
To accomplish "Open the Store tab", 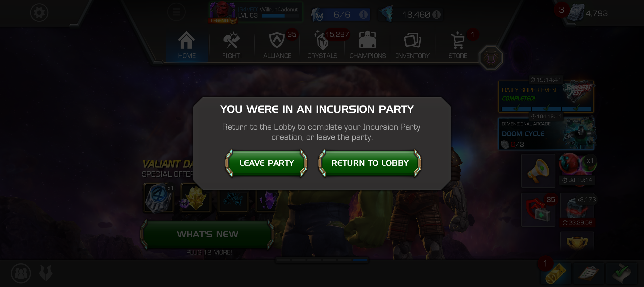I will click(458, 45).
